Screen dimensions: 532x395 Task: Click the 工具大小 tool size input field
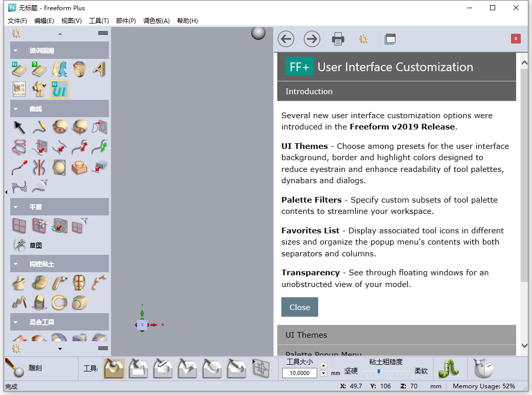click(300, 373)
